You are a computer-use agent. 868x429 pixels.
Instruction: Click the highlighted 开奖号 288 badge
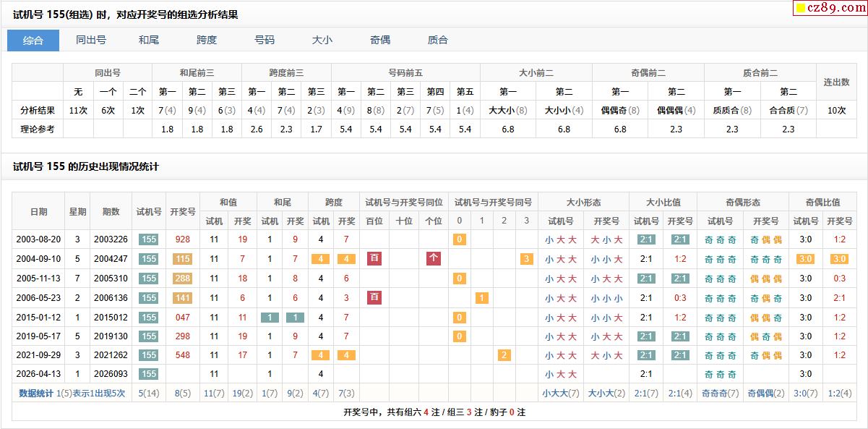[182, 279]
